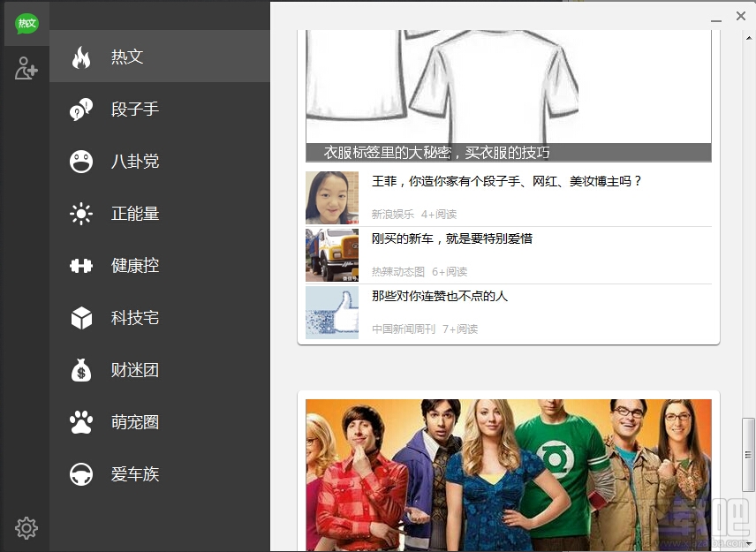Switch to the 爱车族 category
Image resolution: width=756 pixels, height=552 pixels.
click(135, 474)
